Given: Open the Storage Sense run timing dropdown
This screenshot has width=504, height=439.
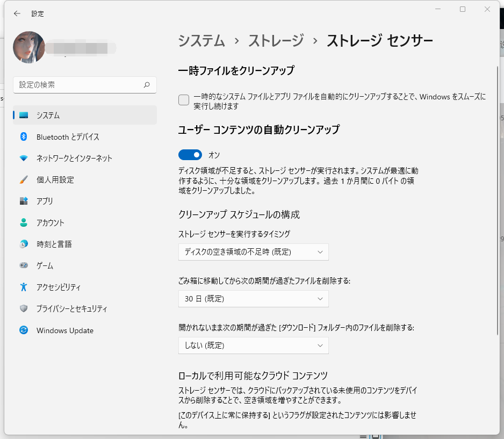Looking at the screenshot, I should pos(253,251).
